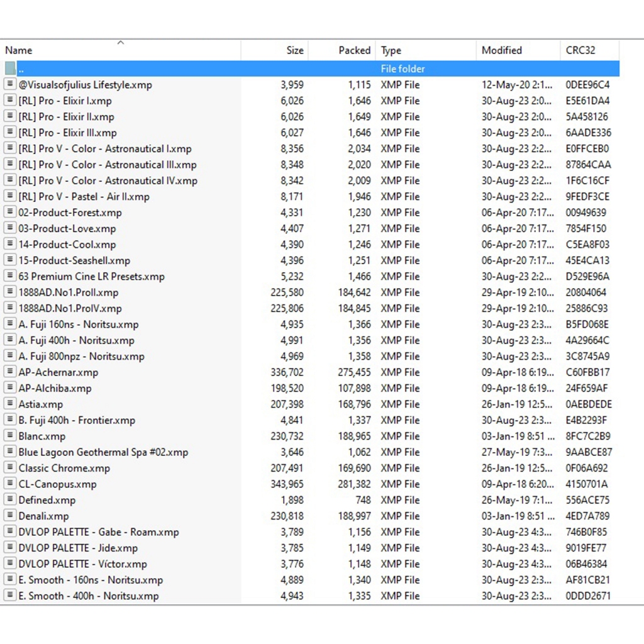The width and height of the screenshot is (644, 644).
Task: Click the file icon for AP-Achernar.xmp
Action: 10,372
